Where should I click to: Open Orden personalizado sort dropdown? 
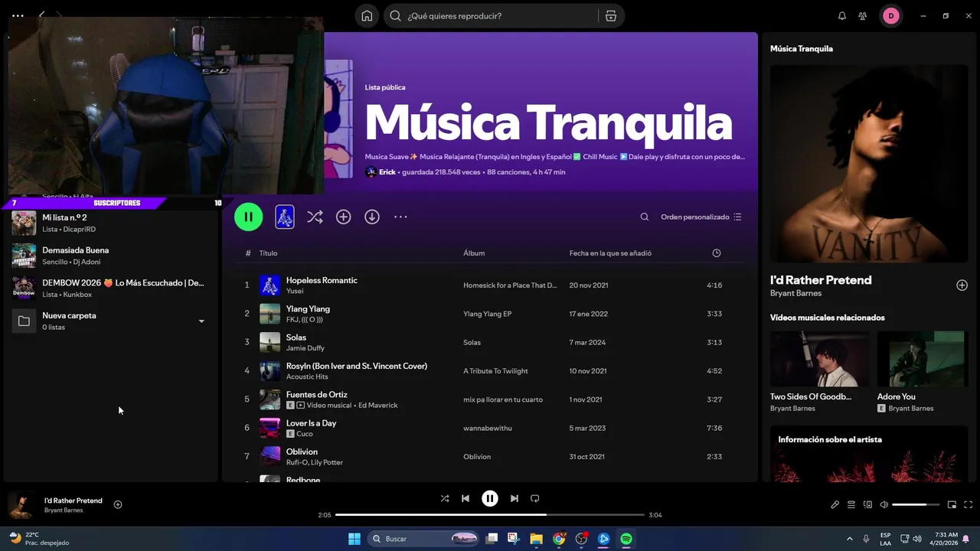tap(701, 217)
